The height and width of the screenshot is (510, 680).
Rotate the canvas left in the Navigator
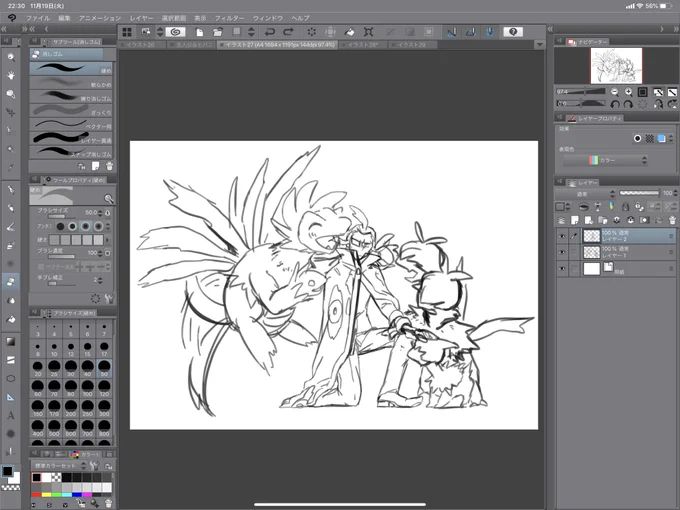(615, 104)
